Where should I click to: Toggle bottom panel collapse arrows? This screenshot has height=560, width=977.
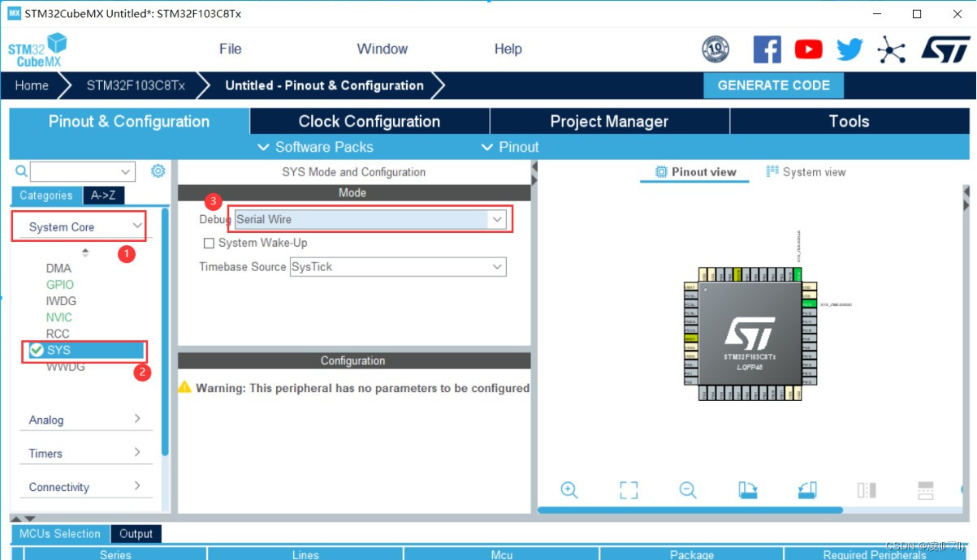(24, 519)
